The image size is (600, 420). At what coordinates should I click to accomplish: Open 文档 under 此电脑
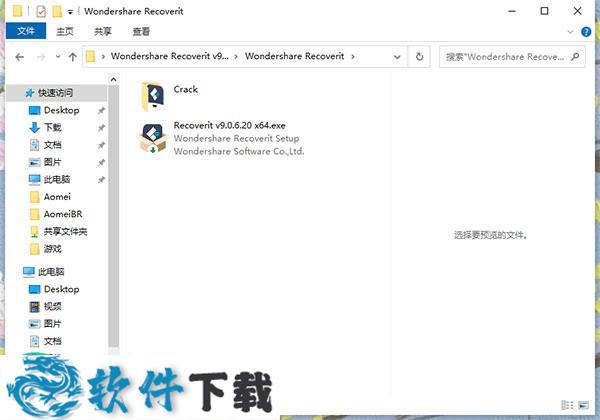(52, 341)
